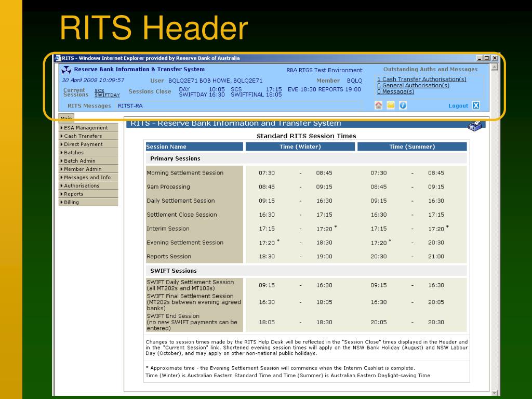Click the Morning Settlement Session row label
This screenshot has width=532, height=399.
point(185,172)
